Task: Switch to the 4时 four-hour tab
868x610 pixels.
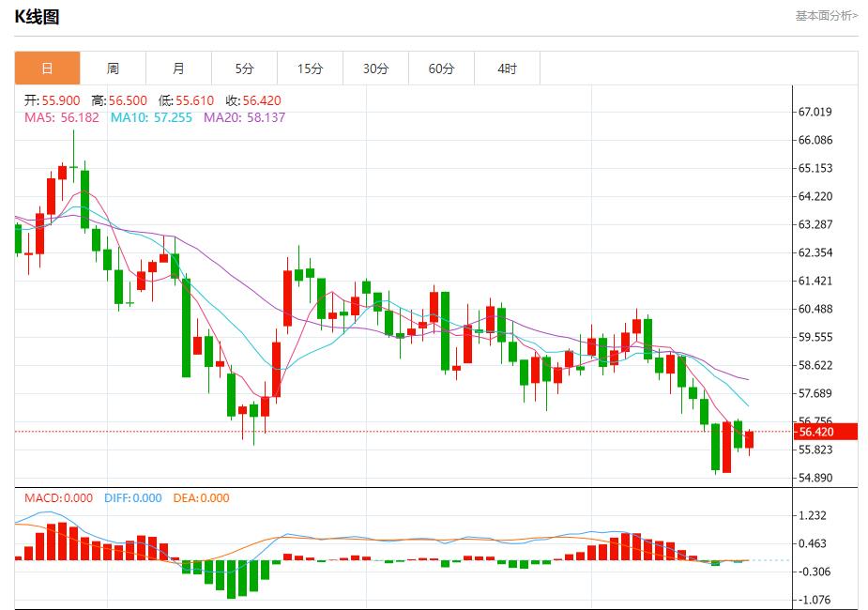Action: click(x=507, y=69)
